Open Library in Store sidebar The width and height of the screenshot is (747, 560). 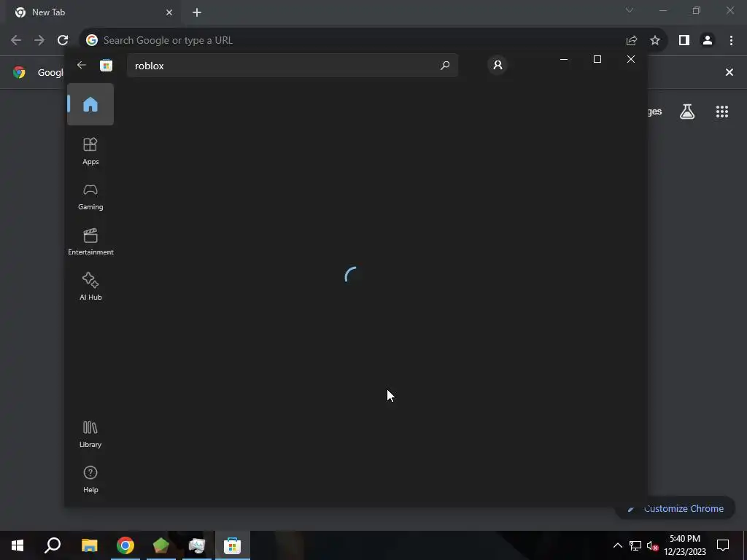coord(90,434)
